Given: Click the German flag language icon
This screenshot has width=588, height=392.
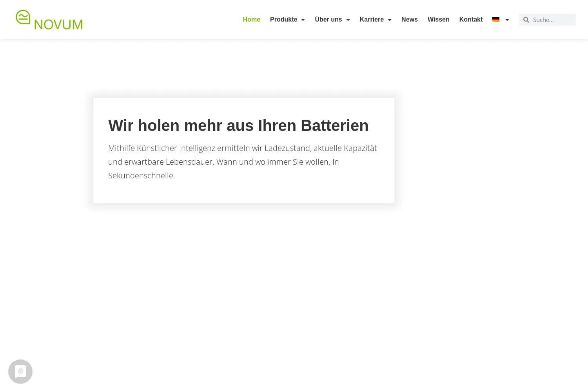Looking at the screenshot, I should click(x=496, y=20).
